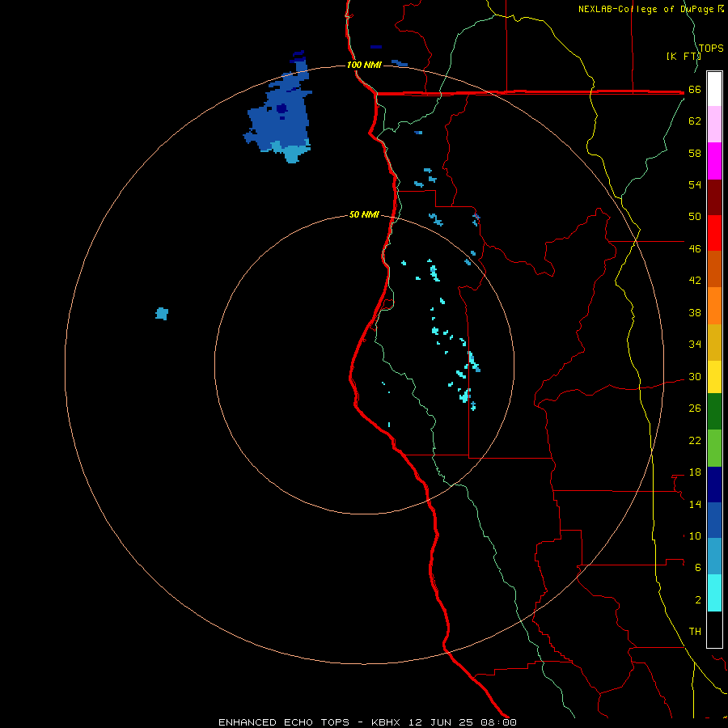
Task: Click the '50' legend value
Action: (695, 217)
